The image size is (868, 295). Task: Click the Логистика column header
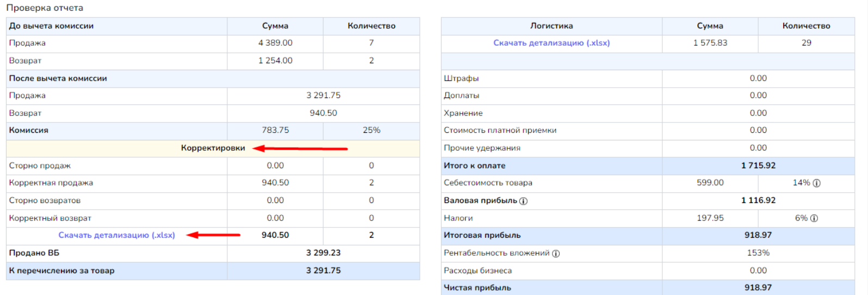pyautogui.click(x=551, y=26)
